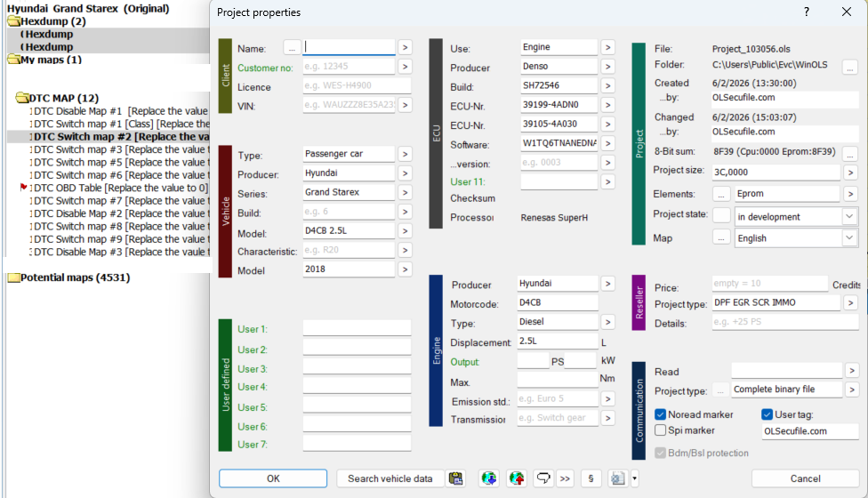
Task: Select DTC Switch map #2 in the tree
Action: pyautogui.click(x=121, y=137)
